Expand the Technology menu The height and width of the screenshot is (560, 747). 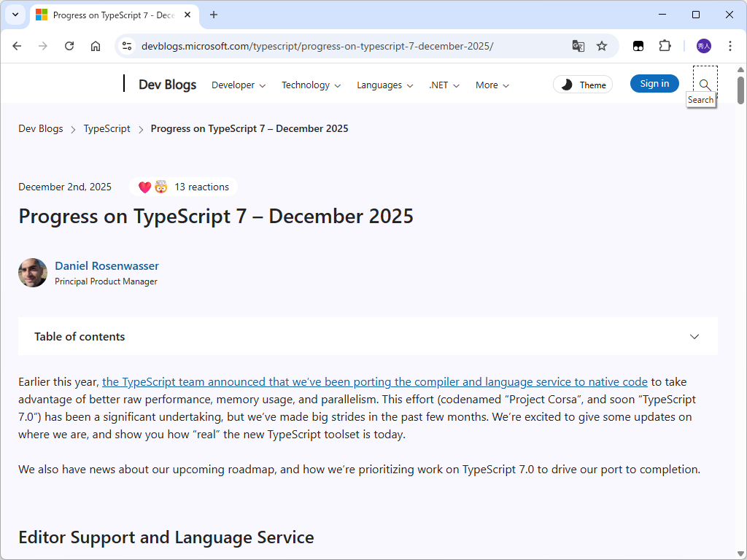pyautogui.click(x=311, y=85)
